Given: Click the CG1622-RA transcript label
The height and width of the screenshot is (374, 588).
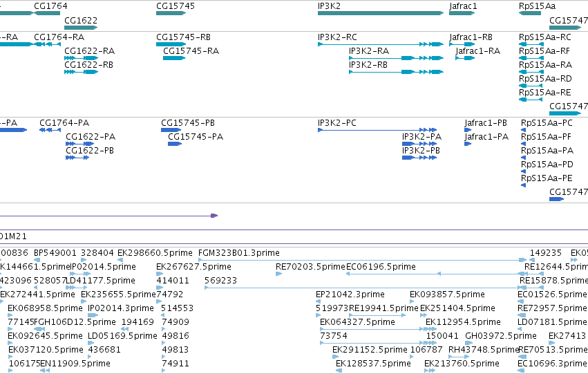Looking at the screenshot, I should (90, 51).
